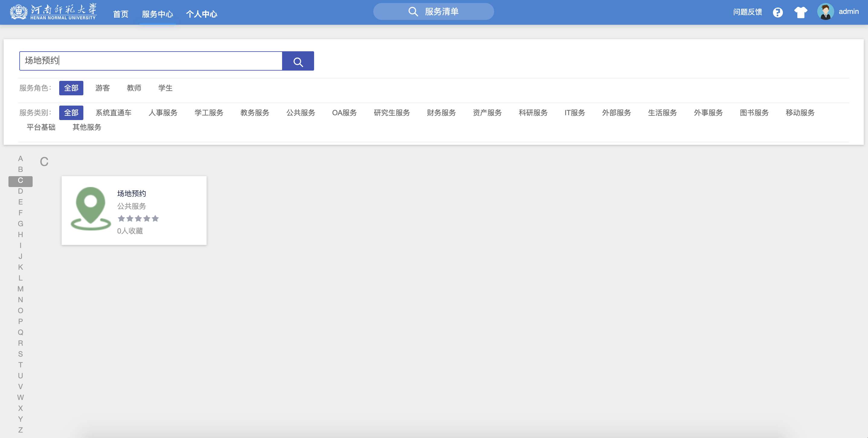The height and width of the screenshot is (438, 868).
Task: Click the T-shirt theme icon
Action: pyautogui.click(x=801, y=12)
